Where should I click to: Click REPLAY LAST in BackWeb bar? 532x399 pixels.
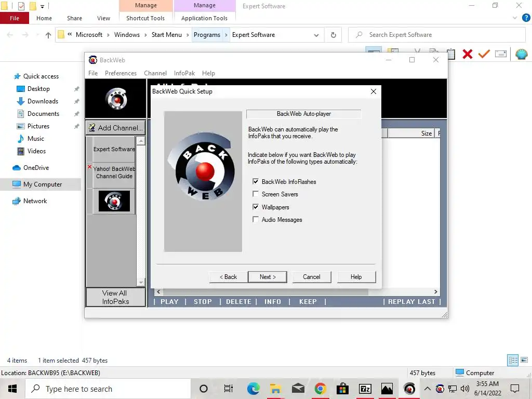coord(411,302)
